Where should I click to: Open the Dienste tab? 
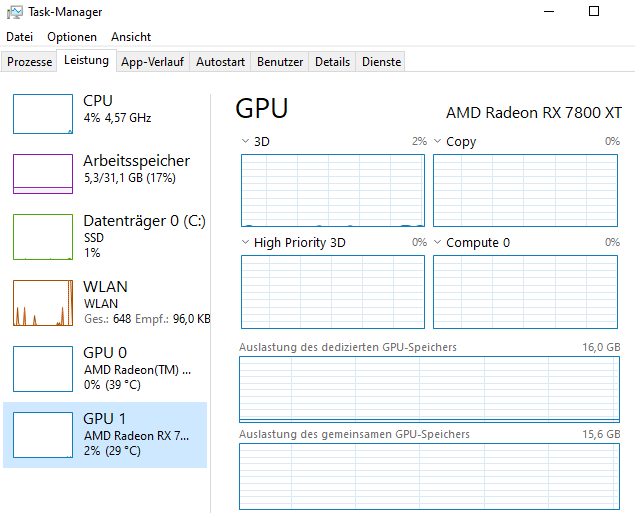381,62
